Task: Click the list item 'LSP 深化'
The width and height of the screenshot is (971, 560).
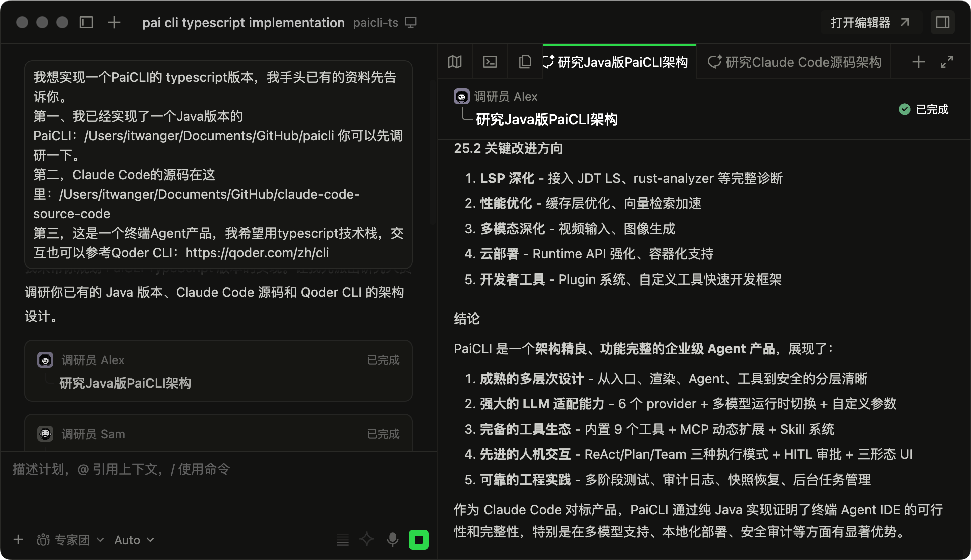Action: (x=624, y=178)
